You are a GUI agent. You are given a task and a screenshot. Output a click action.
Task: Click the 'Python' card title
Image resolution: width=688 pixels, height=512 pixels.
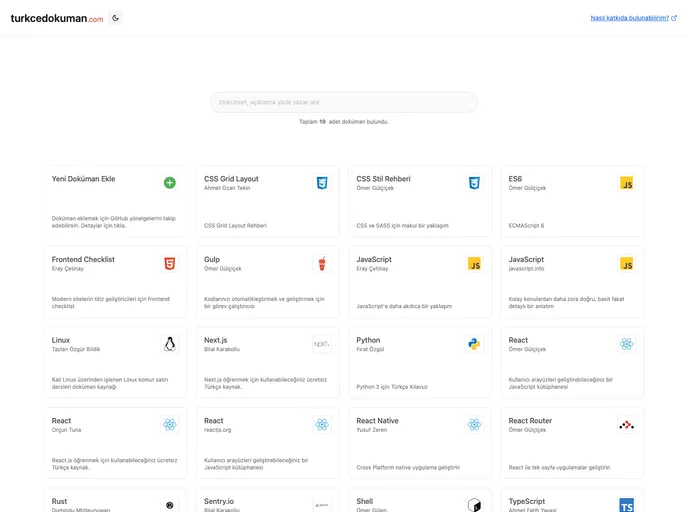[x=368, y=340]
